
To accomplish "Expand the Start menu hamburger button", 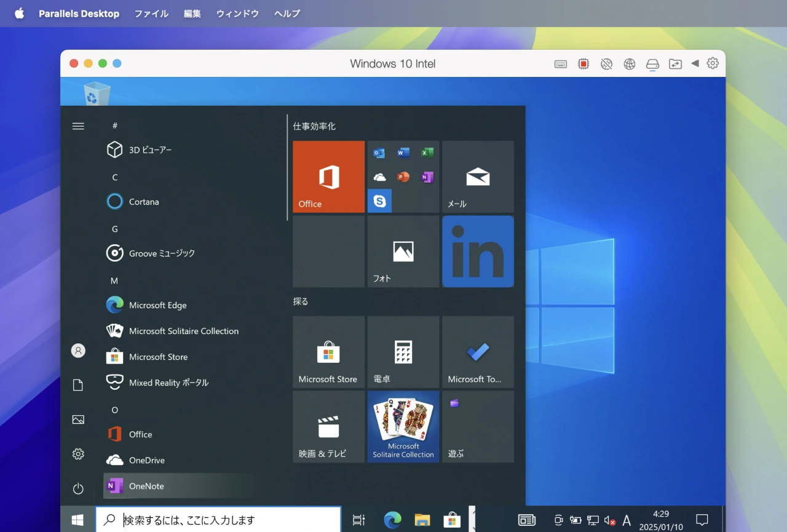I will tap(78, 126).
